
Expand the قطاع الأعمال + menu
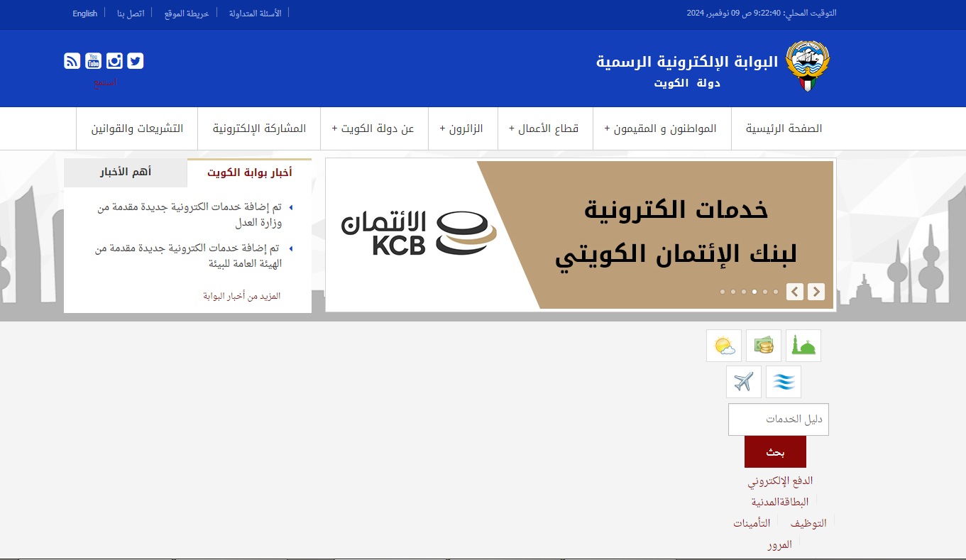pyautogui.click(x=544, y=128)
